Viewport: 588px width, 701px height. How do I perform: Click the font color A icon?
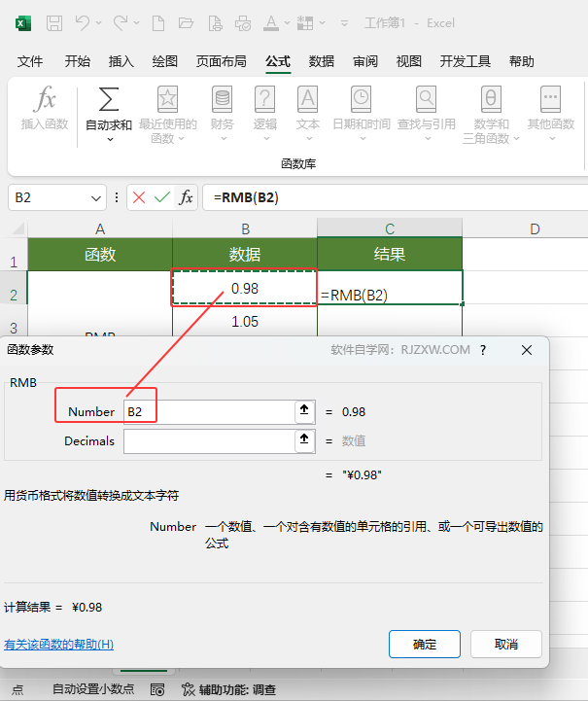[x=271, y=22]
